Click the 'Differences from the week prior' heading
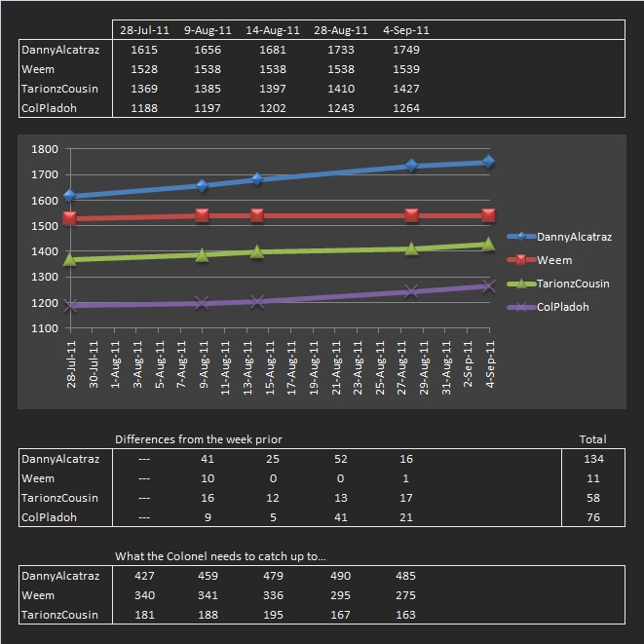This screenshot has height=644, width=644. [199, 439]
